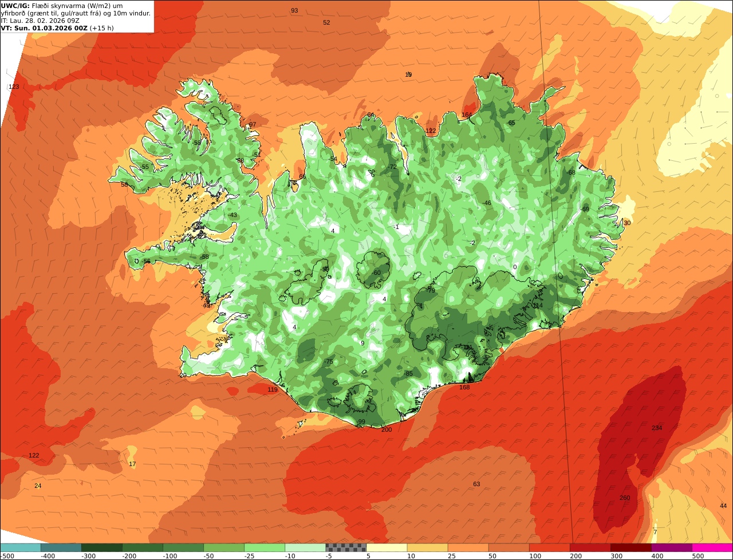The height and width of the screenshot is (560, 733).
Task: Click the '50' legend tick label
Action: tap(491, 556)
